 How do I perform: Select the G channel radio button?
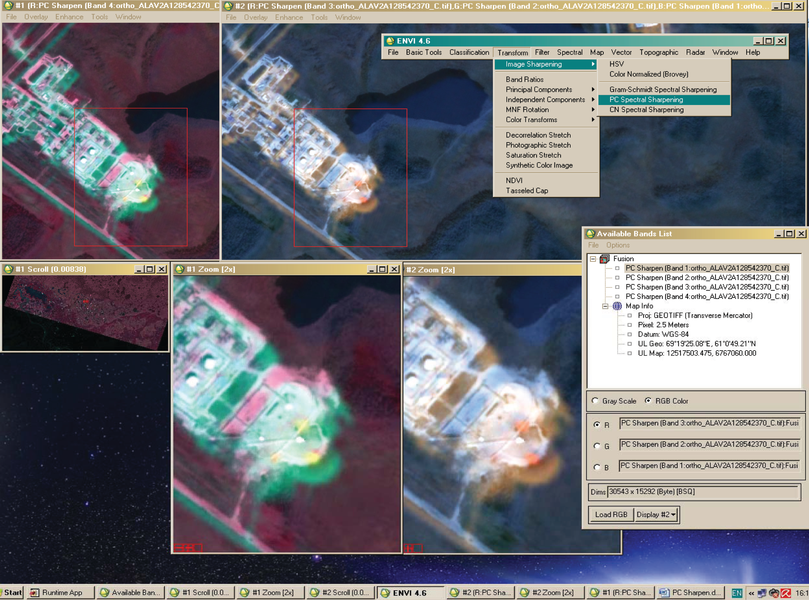point(596,446)
